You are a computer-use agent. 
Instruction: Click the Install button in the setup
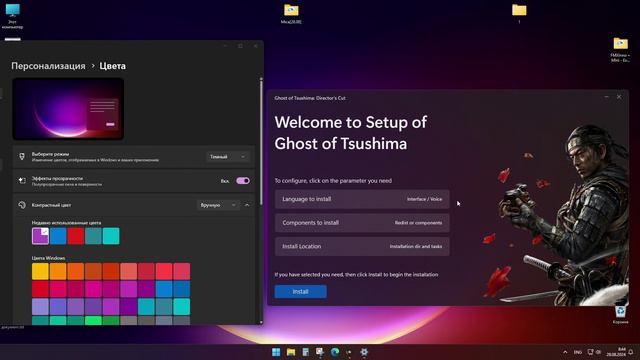pyautogui.click(x=300, y=291)
